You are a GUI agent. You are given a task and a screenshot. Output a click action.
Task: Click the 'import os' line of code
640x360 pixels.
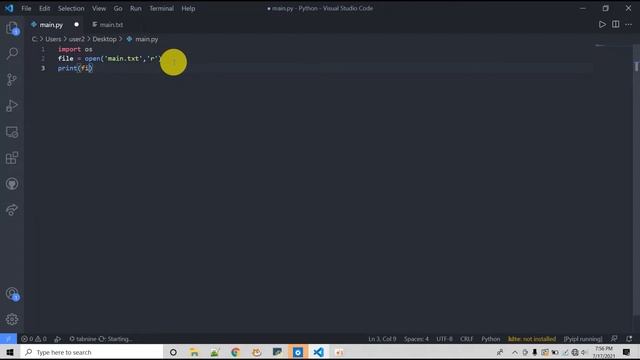point(75,49)
